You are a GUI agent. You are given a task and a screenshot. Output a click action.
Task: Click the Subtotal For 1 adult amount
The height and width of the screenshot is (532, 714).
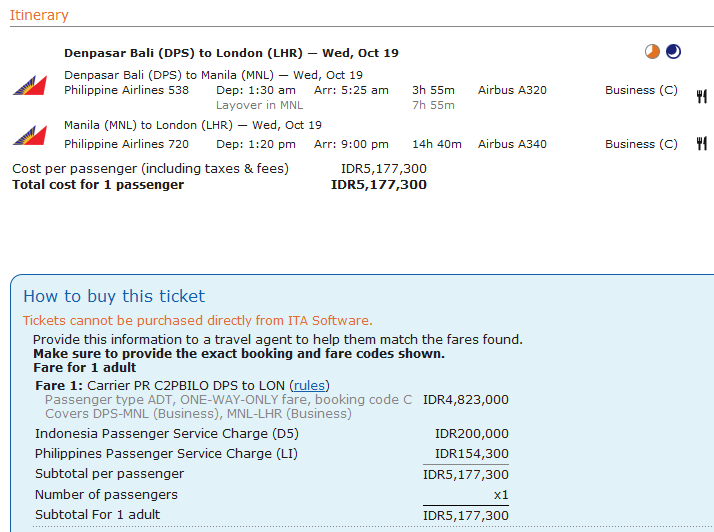click(466, 515)
